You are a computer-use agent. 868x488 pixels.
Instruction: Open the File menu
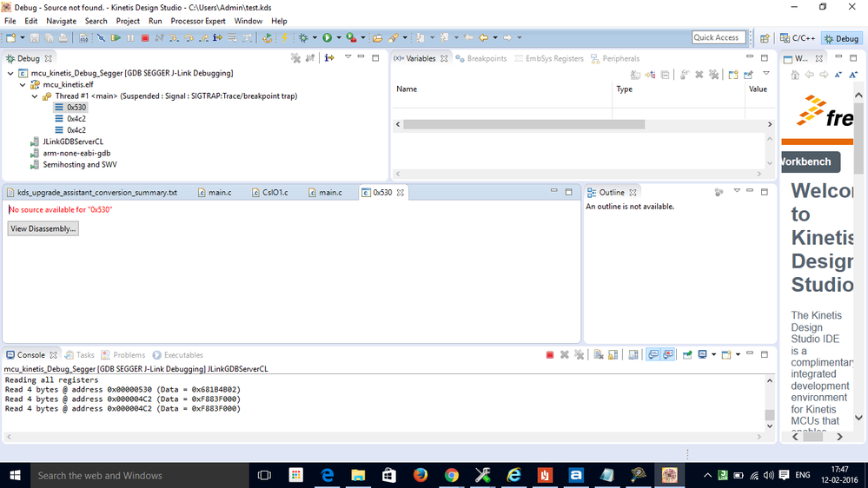point(10,21)
